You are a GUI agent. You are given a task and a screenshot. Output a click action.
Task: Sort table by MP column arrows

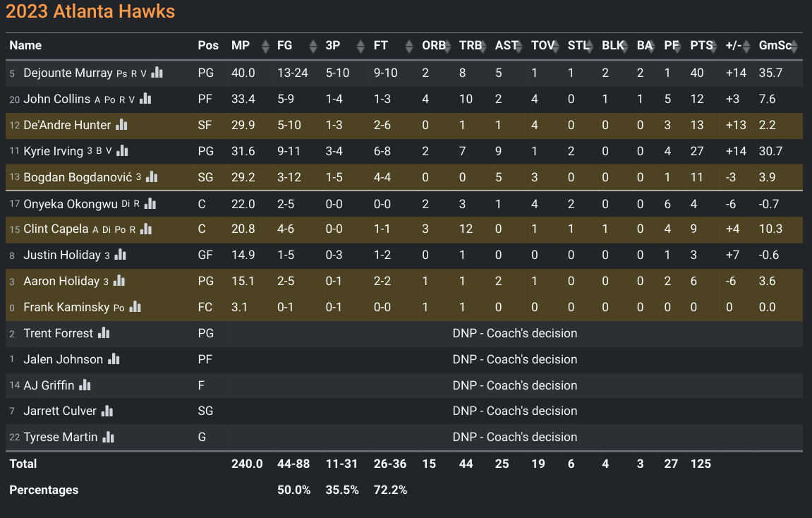[x=265, y=46]
